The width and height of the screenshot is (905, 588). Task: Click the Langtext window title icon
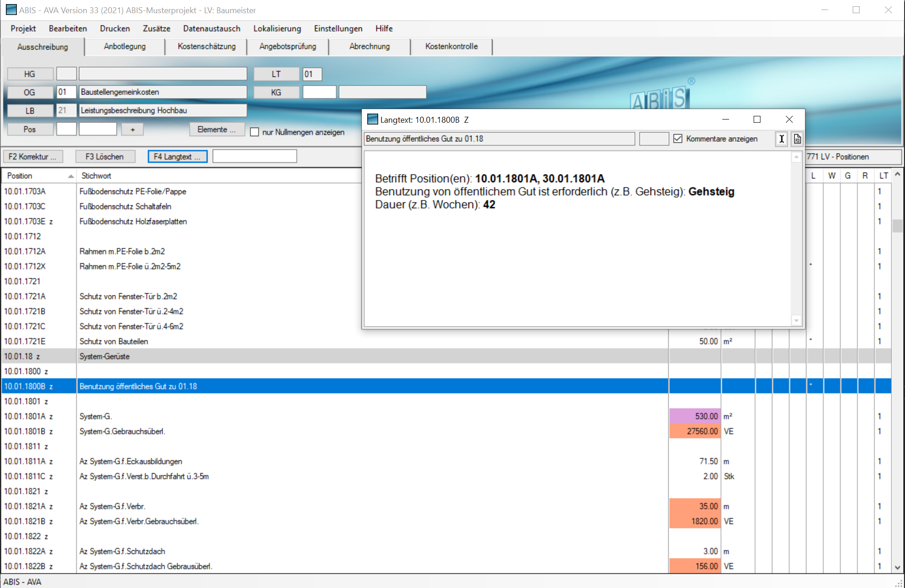(372, 120)
